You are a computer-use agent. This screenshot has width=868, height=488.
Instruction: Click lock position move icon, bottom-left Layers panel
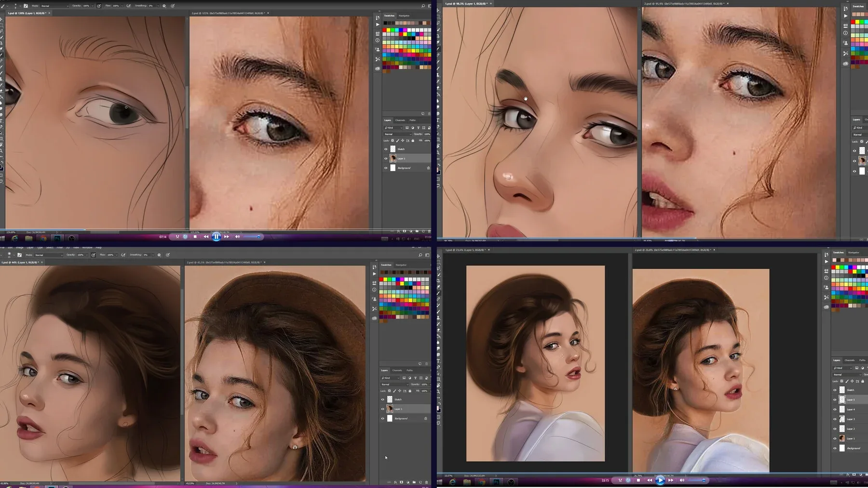click(x=400, y=391)
